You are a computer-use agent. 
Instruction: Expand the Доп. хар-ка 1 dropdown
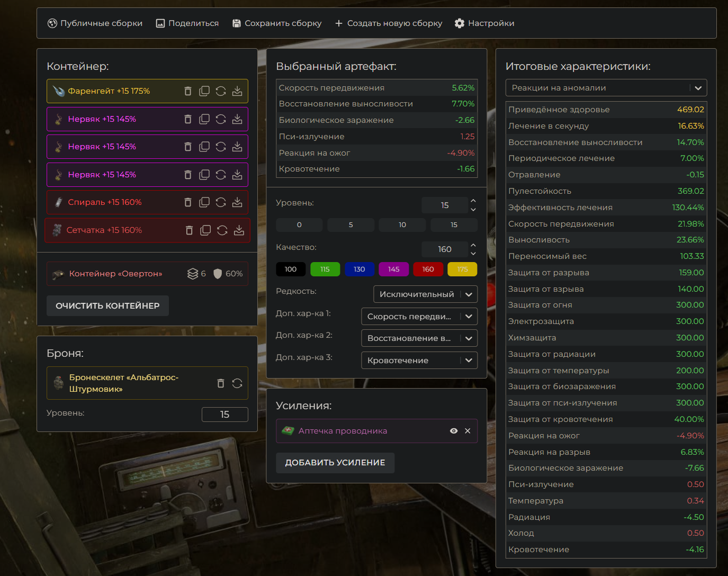(419, 317)
